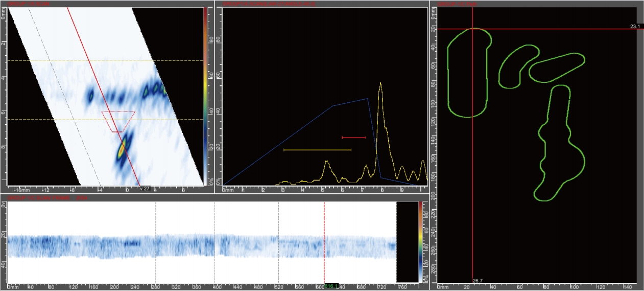Screen dimensions: 644x291
Task: Click the tallest peak of the A-scan
Action: pos(380,84)
